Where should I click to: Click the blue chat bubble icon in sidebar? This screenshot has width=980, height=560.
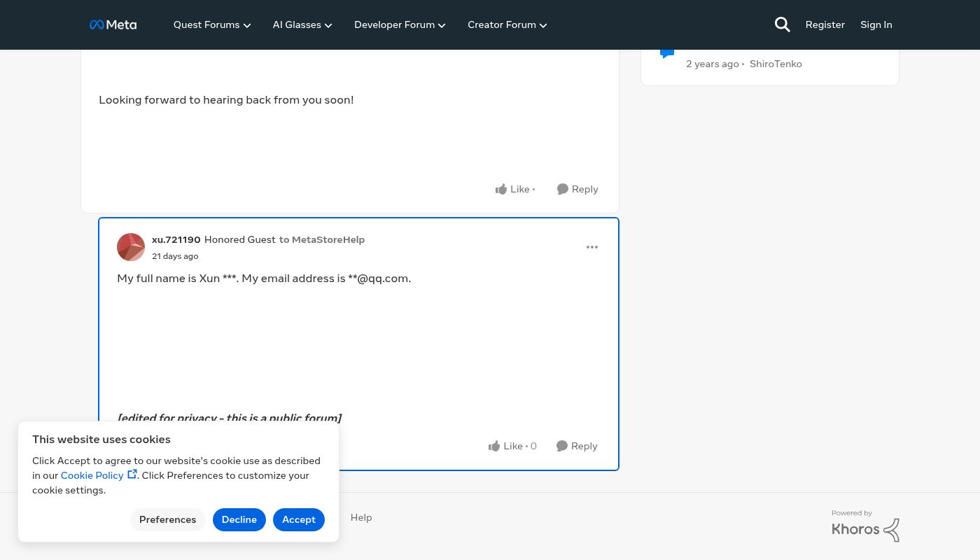click(667, 53)
